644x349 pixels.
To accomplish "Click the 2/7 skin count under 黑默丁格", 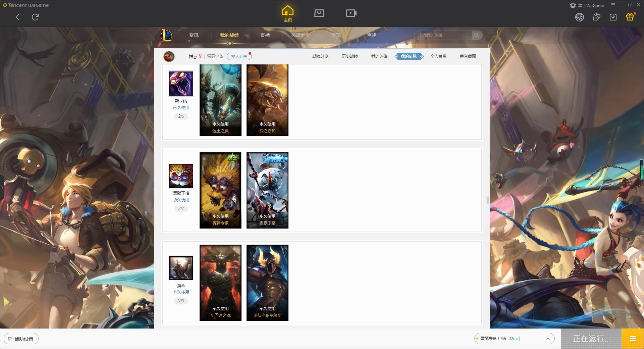I will point(181,209).
